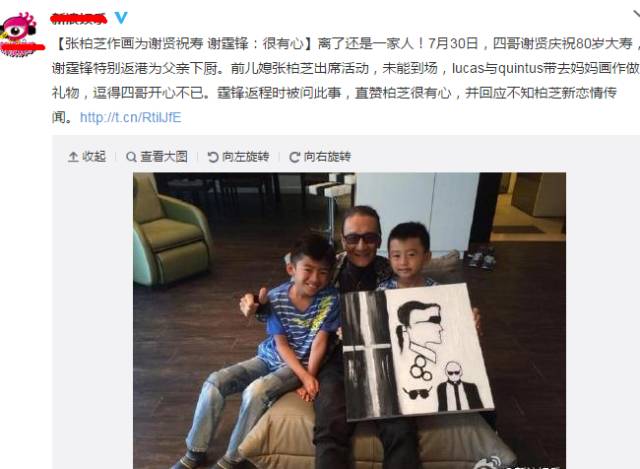Click the clockwise rotate icon
Screen dimensions: 640x469
294,157
